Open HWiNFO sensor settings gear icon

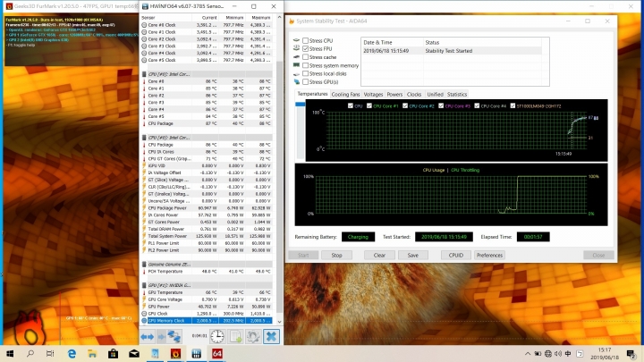[253, 337]
